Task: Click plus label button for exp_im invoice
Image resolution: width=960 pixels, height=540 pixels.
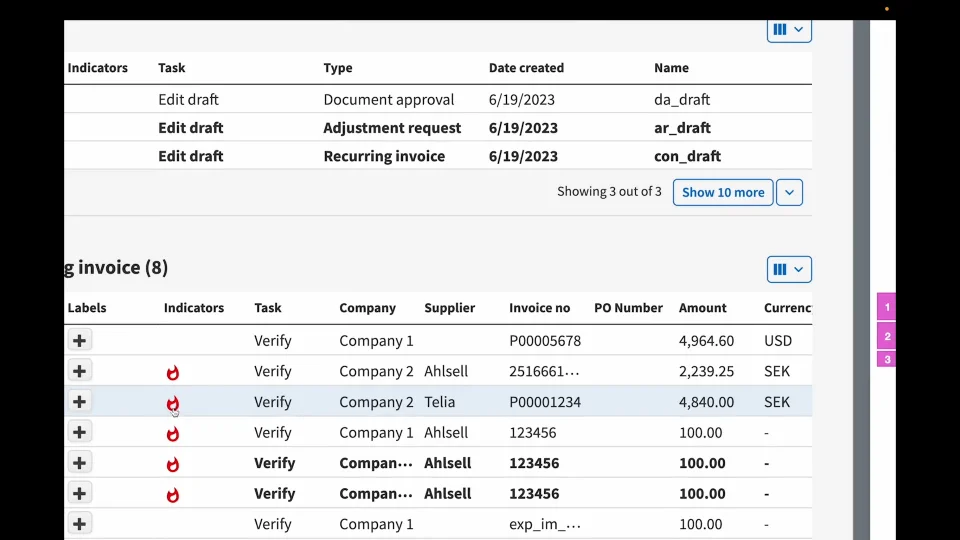Action: click(79, 524)
